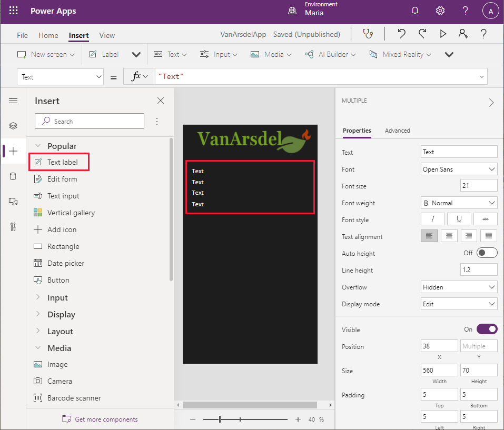This screenshot has width=504, height=430.
Task: Open the notifications bell
Action: click(415, 10)
